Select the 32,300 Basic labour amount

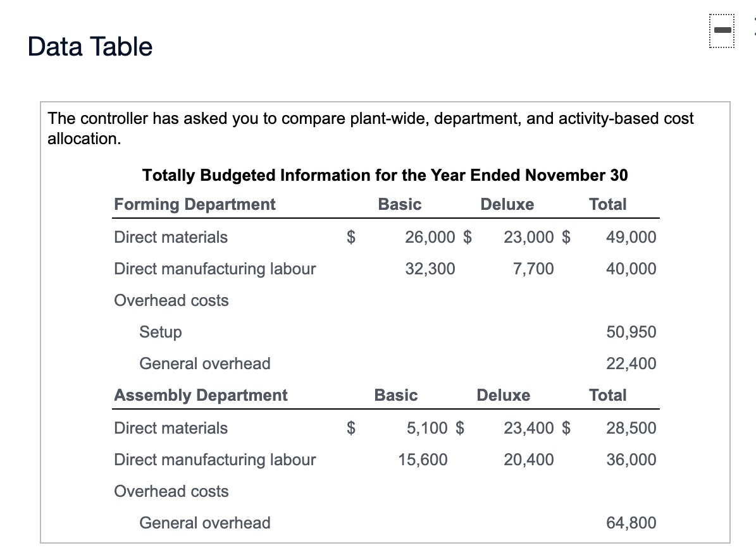click(430, 269)
